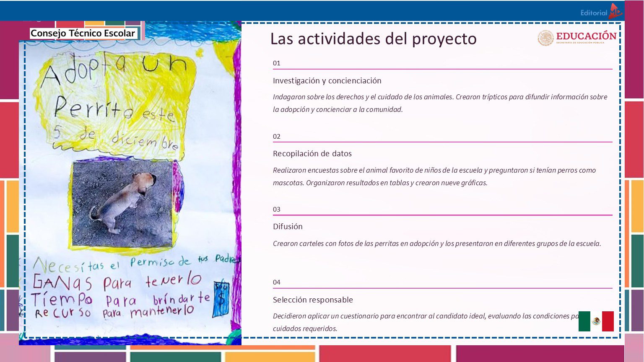Click the Difusión heading
Screen dimensions: 644x362
pos(288,226)
